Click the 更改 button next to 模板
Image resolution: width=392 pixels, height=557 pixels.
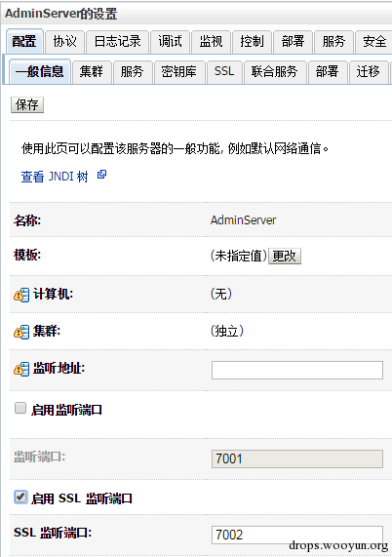[x=285, y=257]
